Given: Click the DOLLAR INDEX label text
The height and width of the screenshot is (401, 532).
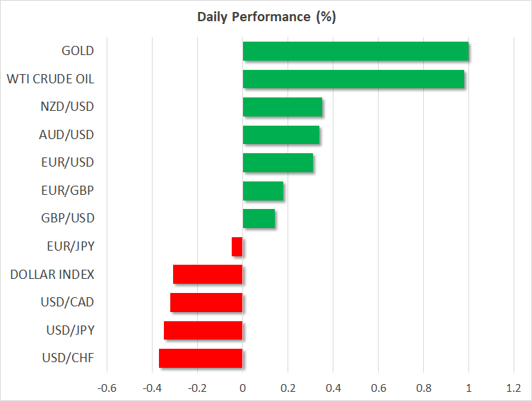Looking at the screenshot, I should (52, 274).
